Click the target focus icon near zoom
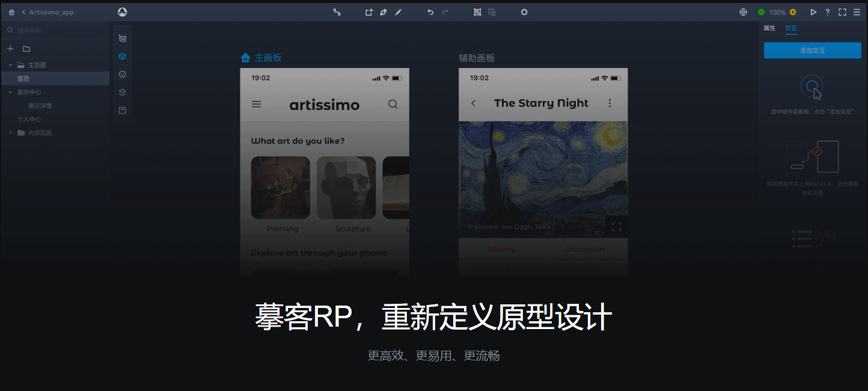This screenshot has width=868, height=391. coord(744,12)
